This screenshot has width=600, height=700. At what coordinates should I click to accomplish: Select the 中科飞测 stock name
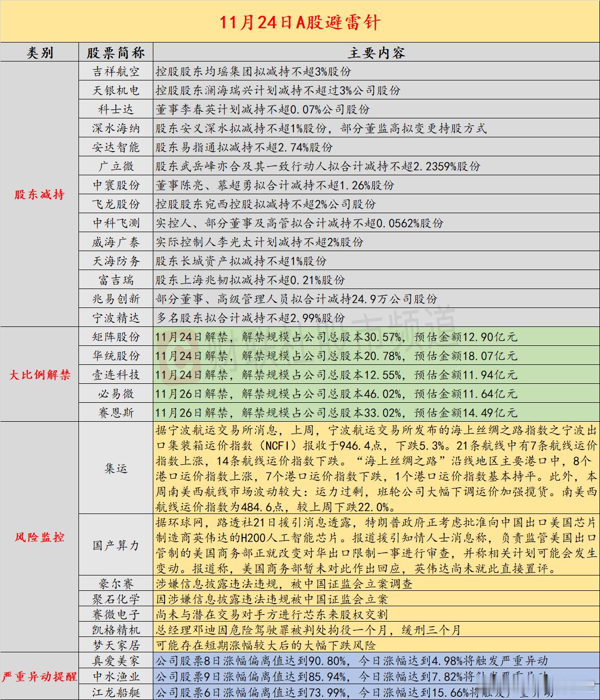coord(117,223)
